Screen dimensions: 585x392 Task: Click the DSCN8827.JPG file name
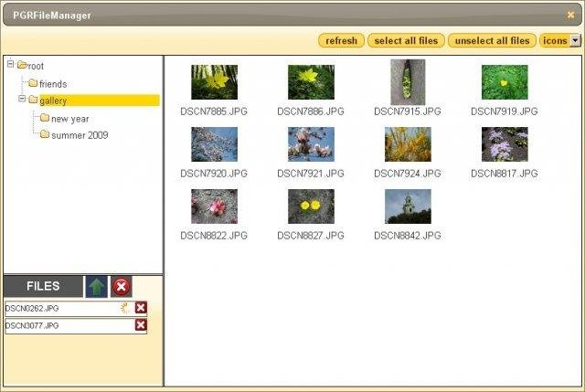pyautogui.click(x=311, y=236)
